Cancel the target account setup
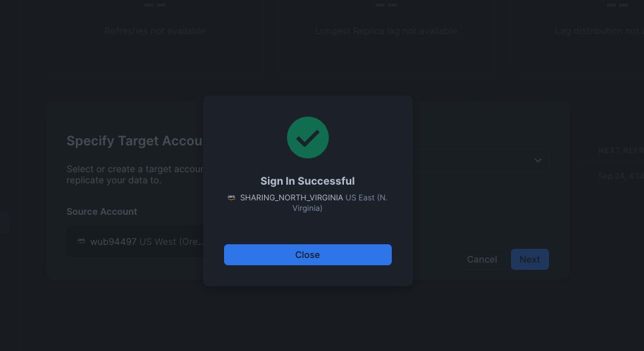644x351 pixels. point(482,259)
